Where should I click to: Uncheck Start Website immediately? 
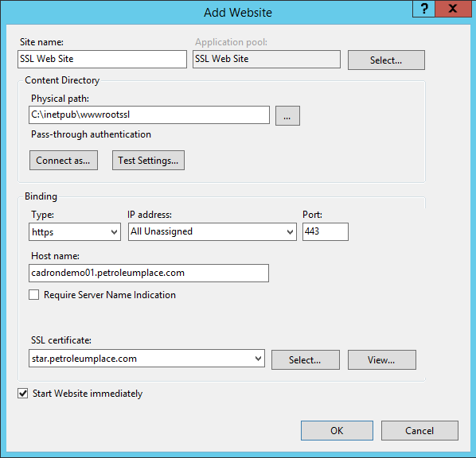pyautogui.click(x=23, y=394)
